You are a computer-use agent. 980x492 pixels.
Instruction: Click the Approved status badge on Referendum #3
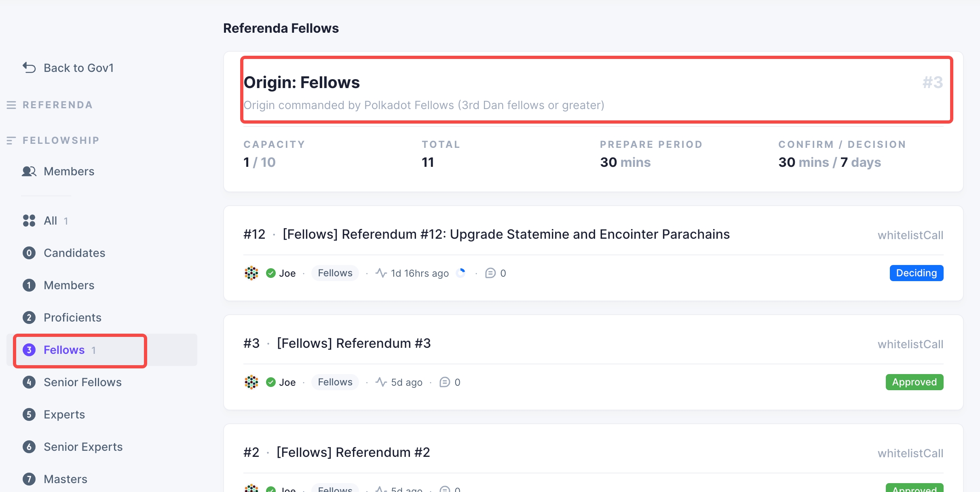point(914,382)
